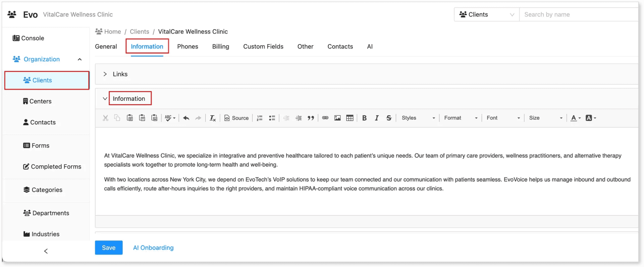The height and width of the screenshot is (267, 644).
Task: Collapse the sidebar with the arrow
Action: [46, 251]
